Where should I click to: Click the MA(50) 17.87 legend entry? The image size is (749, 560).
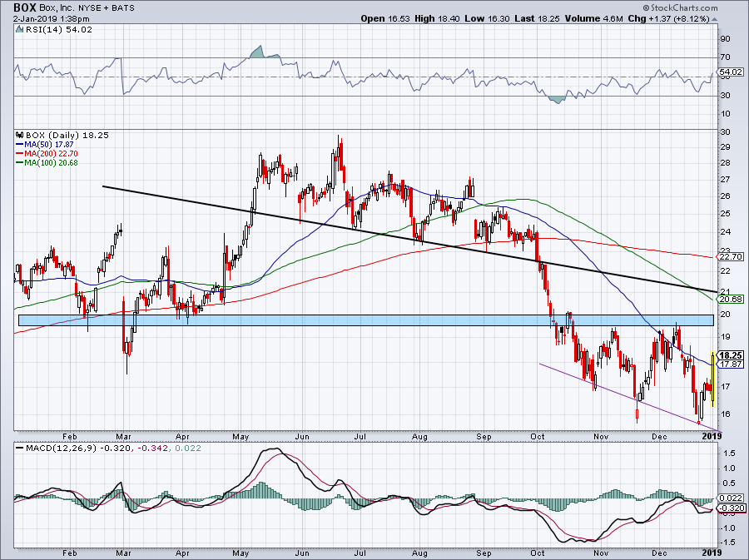point(45,144)
